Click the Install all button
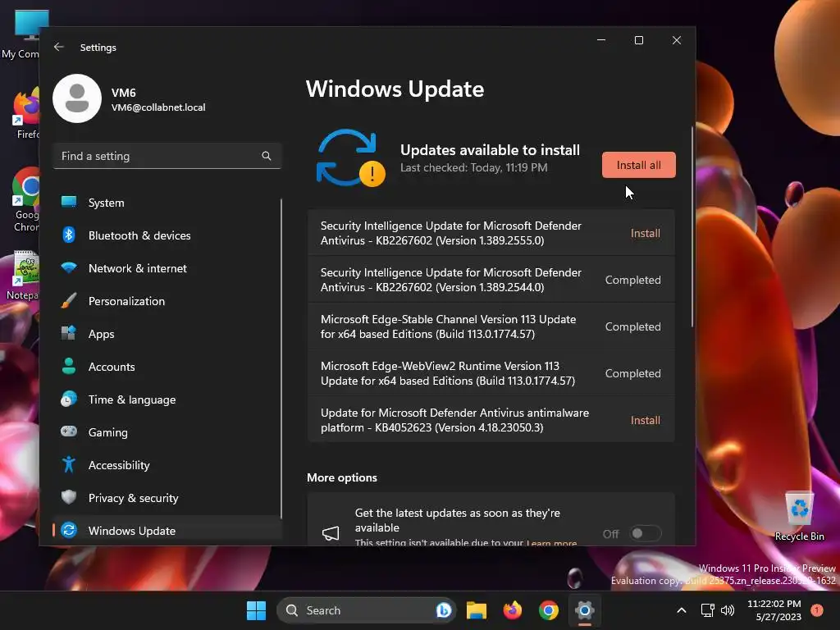Viewport: 840px width, 630px height. [x=638, y=165]
